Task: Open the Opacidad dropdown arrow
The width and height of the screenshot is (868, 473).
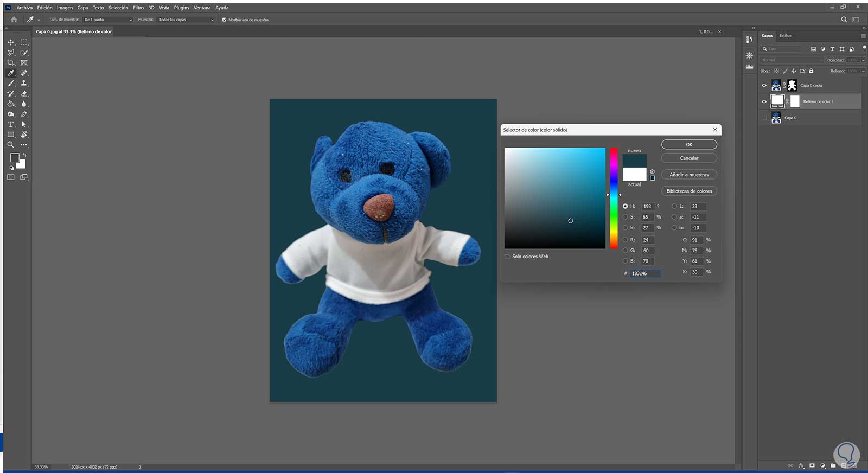Action: point(863,60)
